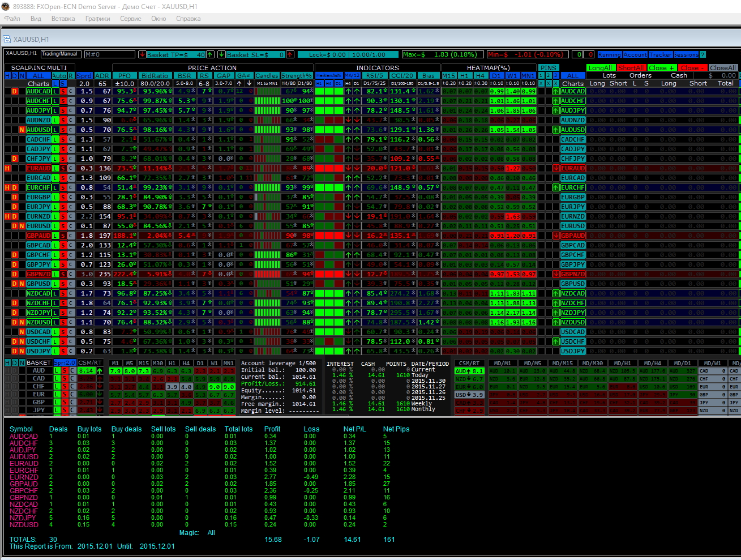
Task: Click the GA# up-arrow header icon
Action: click(240, 83)
